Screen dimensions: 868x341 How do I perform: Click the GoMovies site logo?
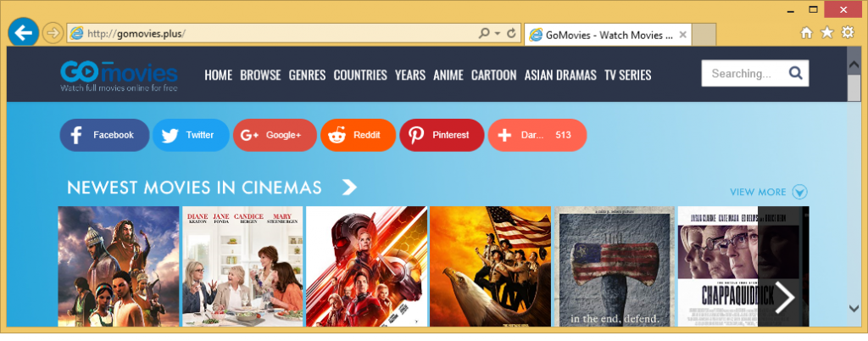click(119, 75)
